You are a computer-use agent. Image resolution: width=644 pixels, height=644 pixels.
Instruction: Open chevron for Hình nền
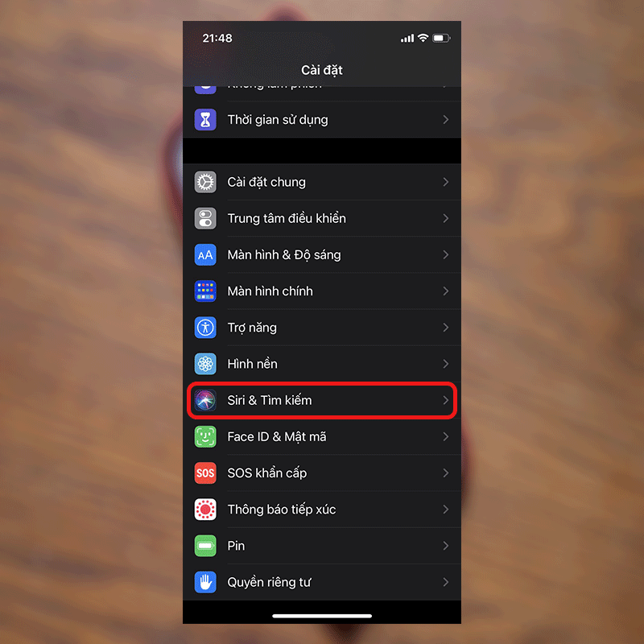(x=446, y=364)
